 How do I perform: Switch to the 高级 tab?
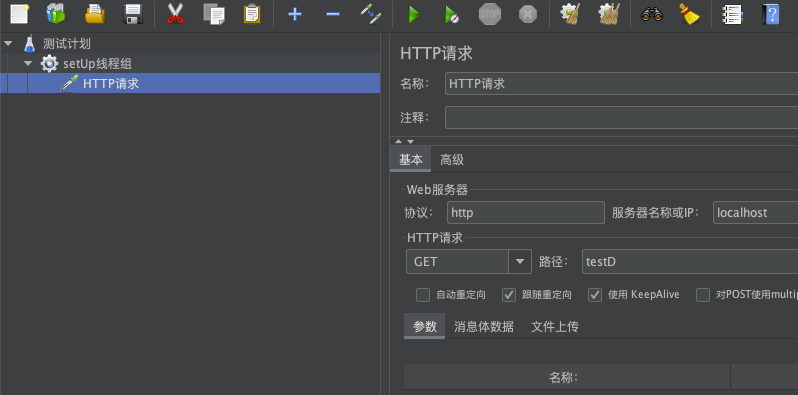pos(452,160)
